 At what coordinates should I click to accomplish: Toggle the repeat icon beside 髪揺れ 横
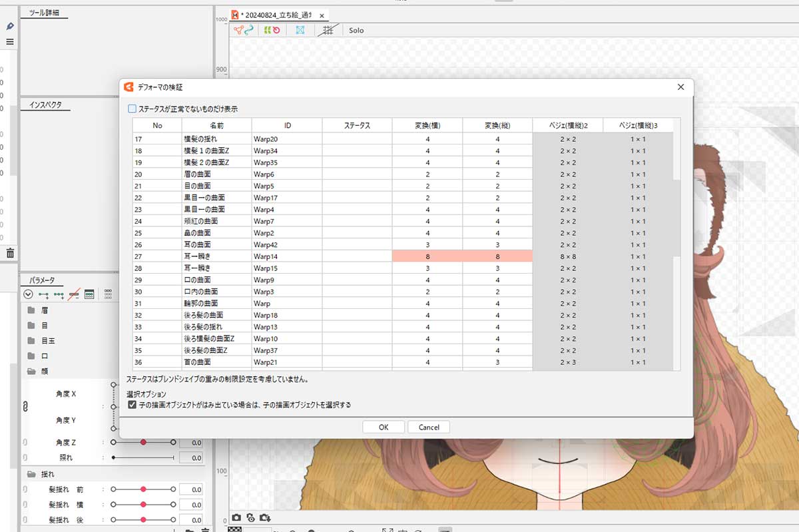tap(25, 505)
